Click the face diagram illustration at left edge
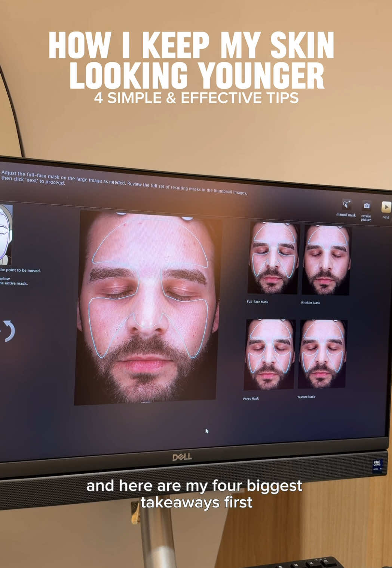Image resolution: width=392 pixels, height=568 pixels. click(x=6, y=235)
